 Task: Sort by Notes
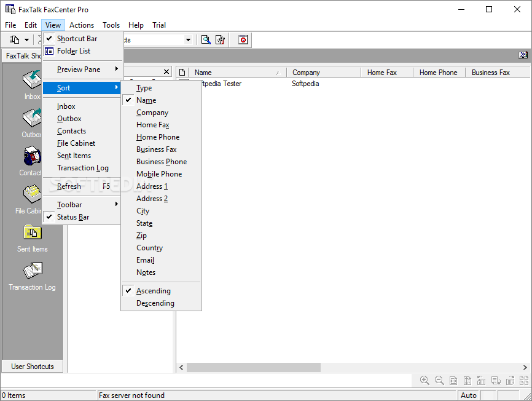(x=161, y=272)
